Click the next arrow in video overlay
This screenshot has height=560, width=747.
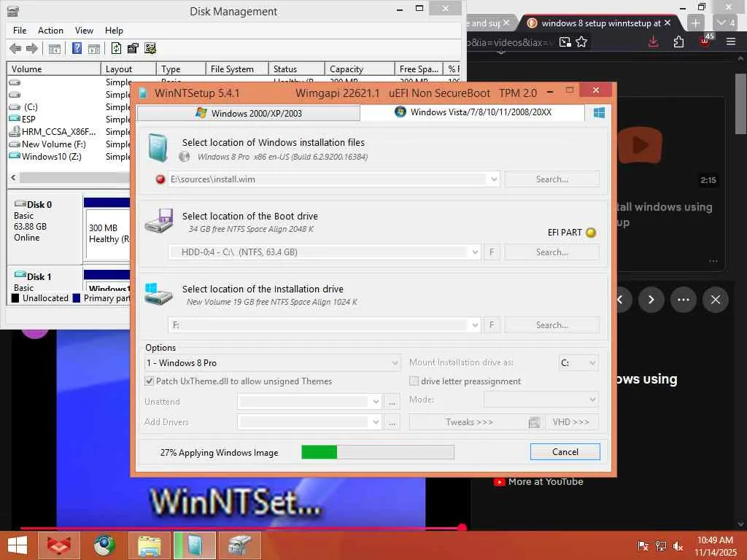[x=651, y=300]
